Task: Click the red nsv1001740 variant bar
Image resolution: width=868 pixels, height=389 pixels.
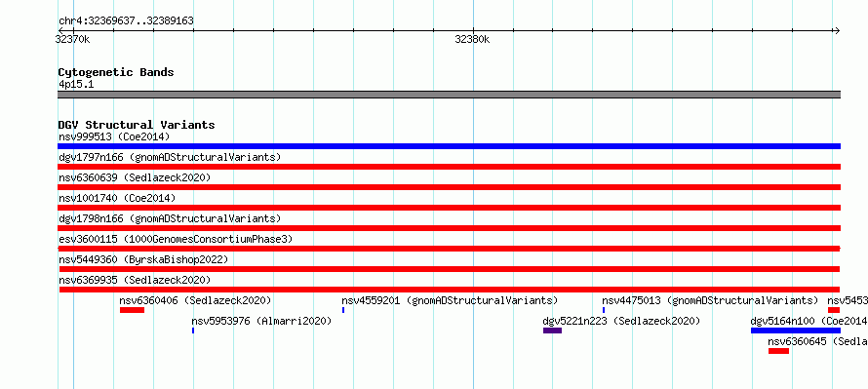Action: (449, 208)
